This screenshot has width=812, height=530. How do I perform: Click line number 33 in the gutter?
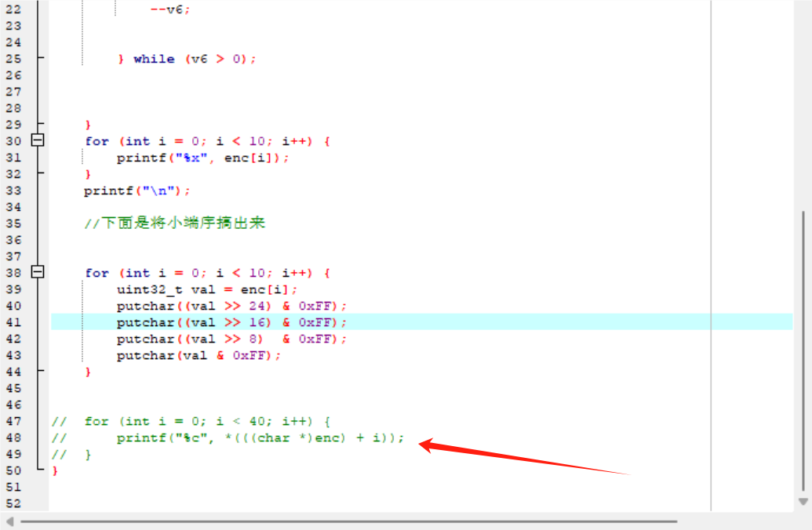(13, 191)
